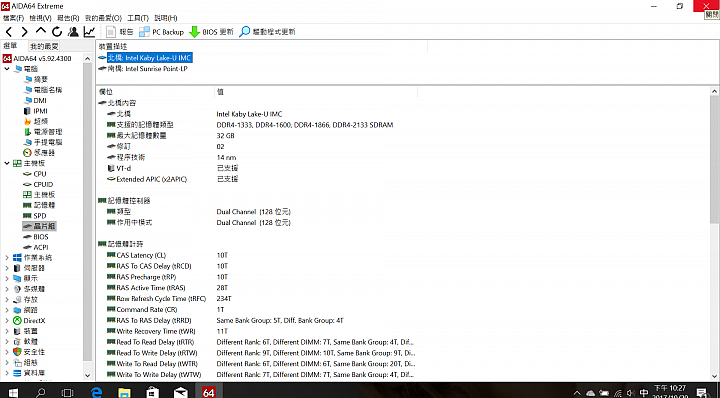The width and height of the screenshot is (720, 398).
Task: Expand the 作業系統 tree branch
Action: (7, 258)
